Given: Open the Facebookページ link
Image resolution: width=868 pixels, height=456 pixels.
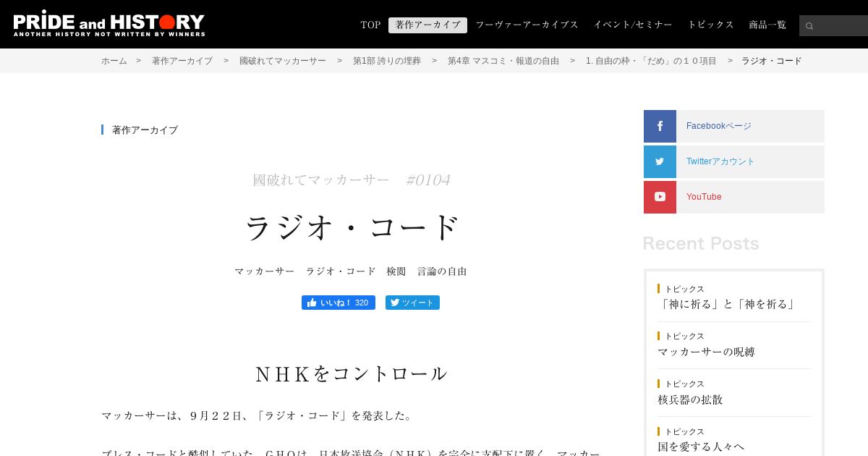Looking at the screenshot, I should (719, 126).
